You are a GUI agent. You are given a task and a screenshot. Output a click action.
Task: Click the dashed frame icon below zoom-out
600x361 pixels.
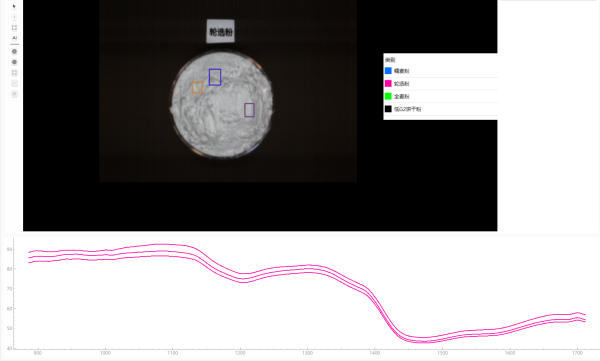click(15, 73)
